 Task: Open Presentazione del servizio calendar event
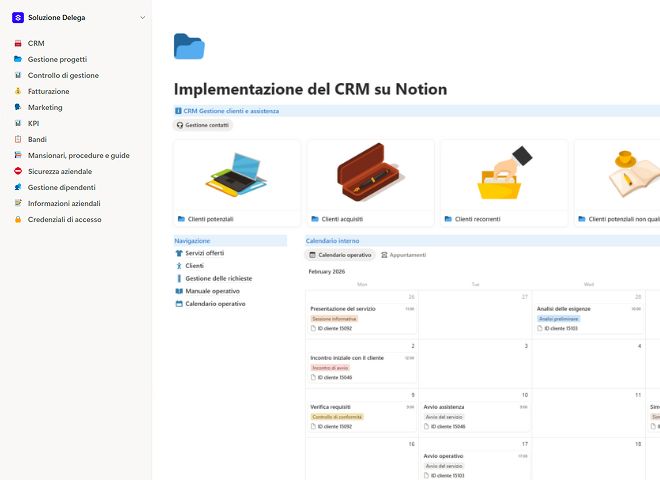362,319
